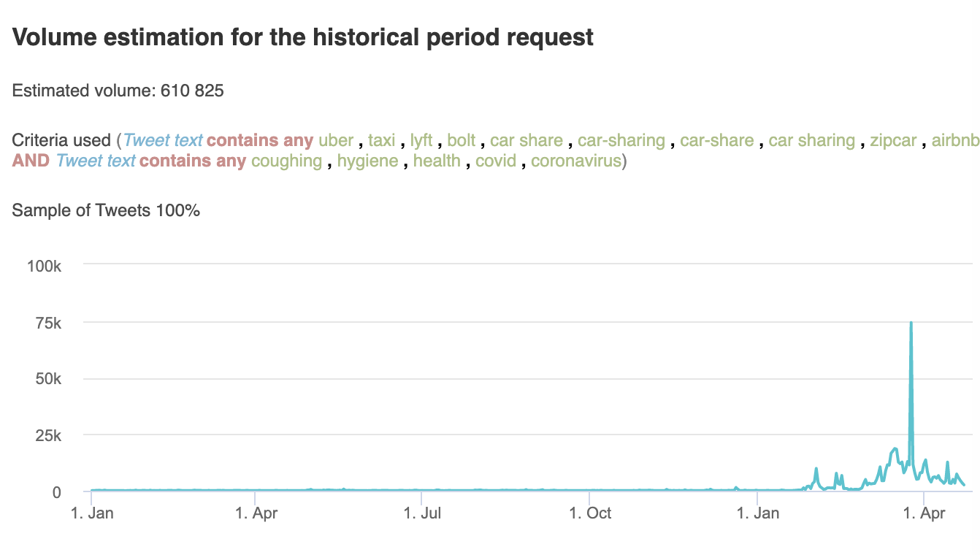This screenshot has height=555, width=980.
Task: Click the 'bolt' keyword term
Action: 462,140
